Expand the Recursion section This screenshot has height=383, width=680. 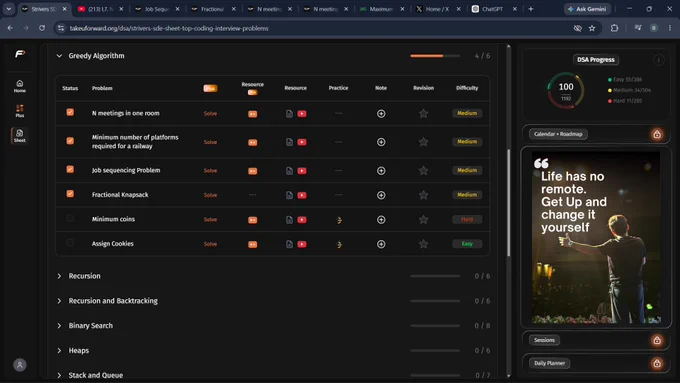point(59,276)
